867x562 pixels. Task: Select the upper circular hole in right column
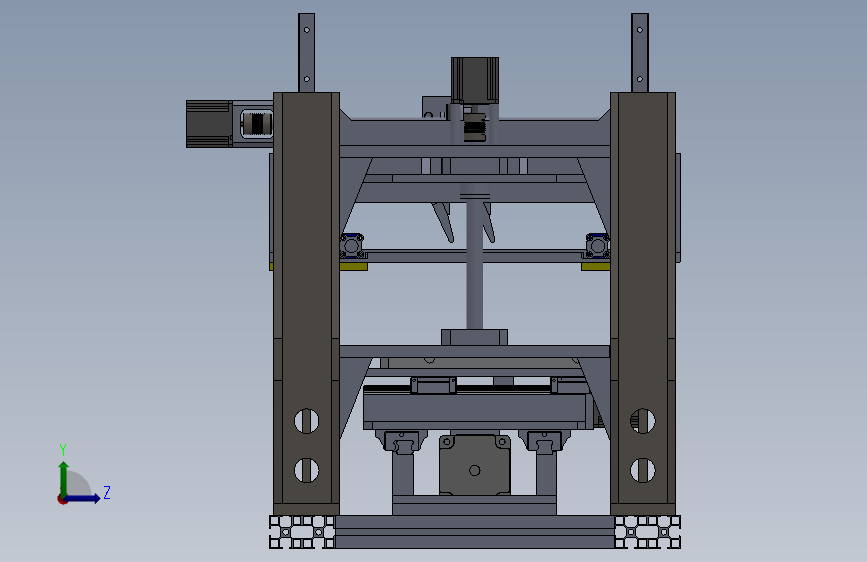[643, 422]
